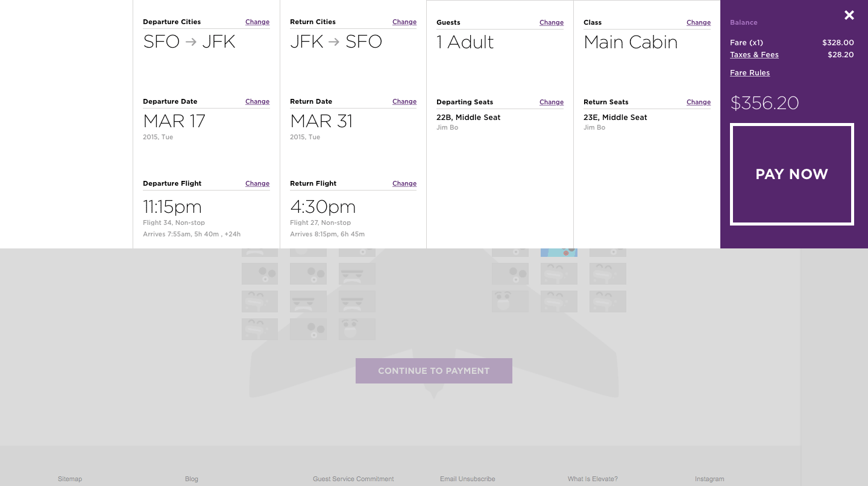868x486 pixels.
Task: Change the Return Date MAR 31
Action: 404,102
